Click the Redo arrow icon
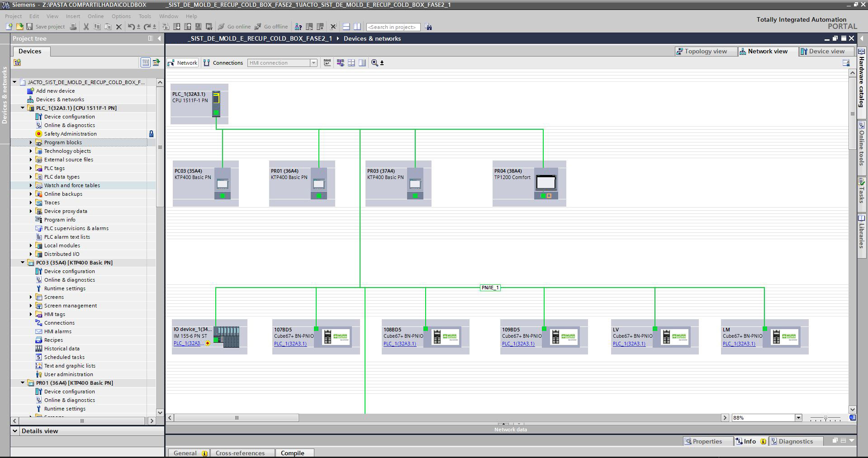 pyautogui.click(x=147, y=27)
